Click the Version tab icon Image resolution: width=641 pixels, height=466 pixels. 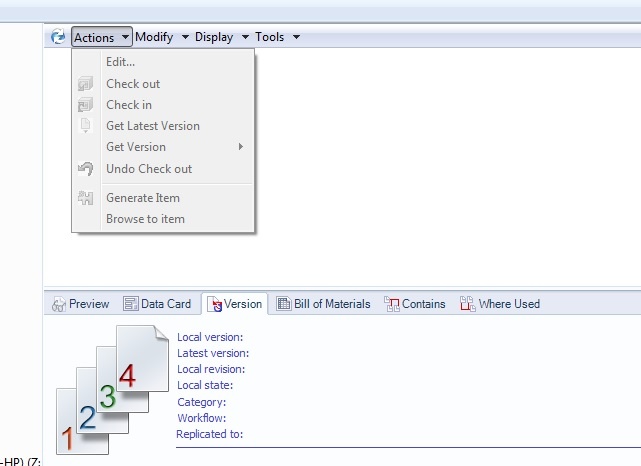[x=215, y=304]
